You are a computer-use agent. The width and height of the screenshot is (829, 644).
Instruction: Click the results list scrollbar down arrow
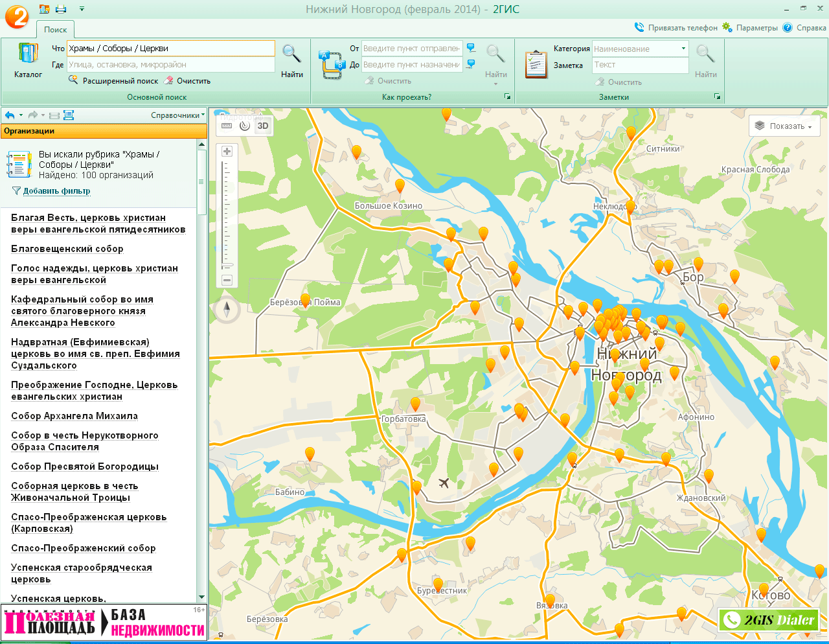point(201,597)
